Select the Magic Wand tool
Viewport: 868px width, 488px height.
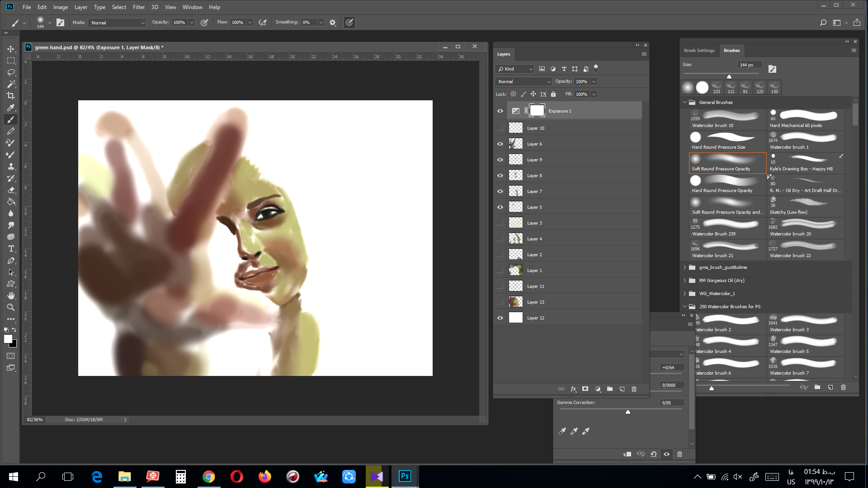coord(11,84)
